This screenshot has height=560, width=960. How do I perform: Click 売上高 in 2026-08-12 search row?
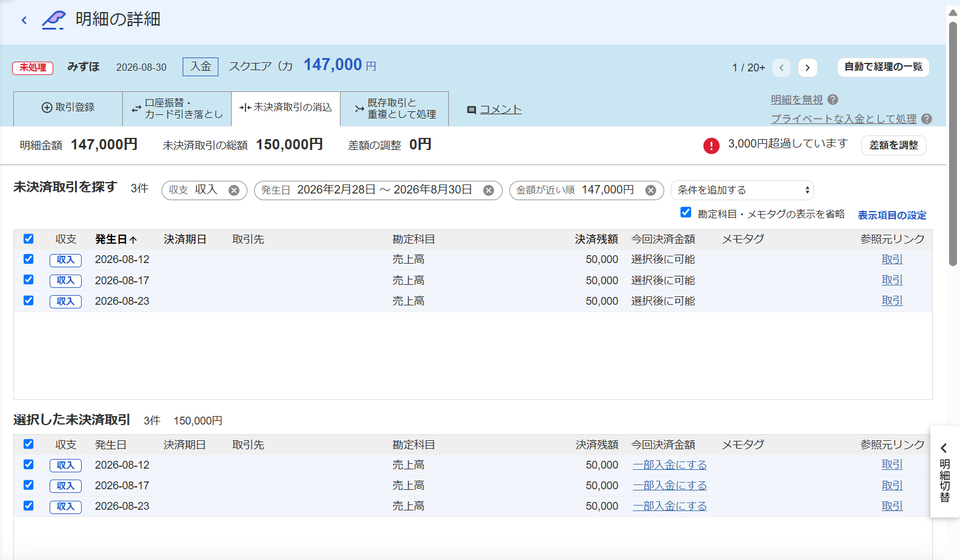408,259
